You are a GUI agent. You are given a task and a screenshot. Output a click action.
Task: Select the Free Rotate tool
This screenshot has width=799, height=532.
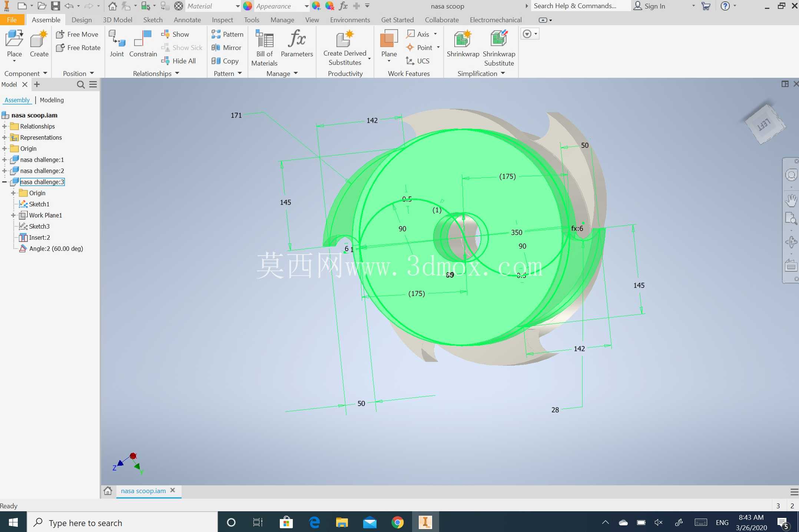coord(78,47)
